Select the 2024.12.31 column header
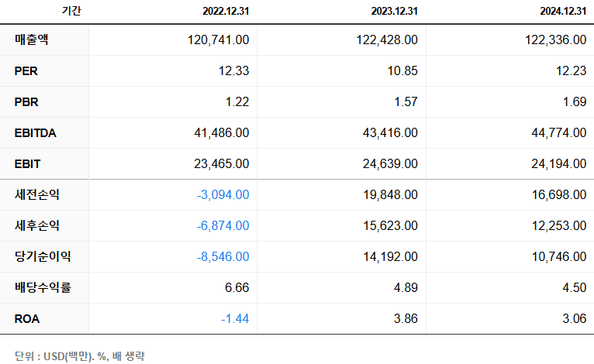This screenshot has height=364, width=594. (x=563, y=11)
